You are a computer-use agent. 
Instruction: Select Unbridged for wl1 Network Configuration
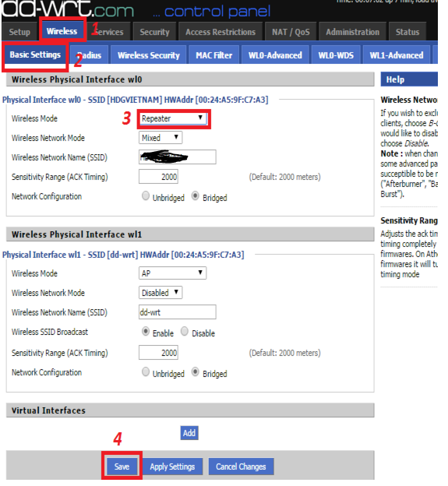coord(146,372)
